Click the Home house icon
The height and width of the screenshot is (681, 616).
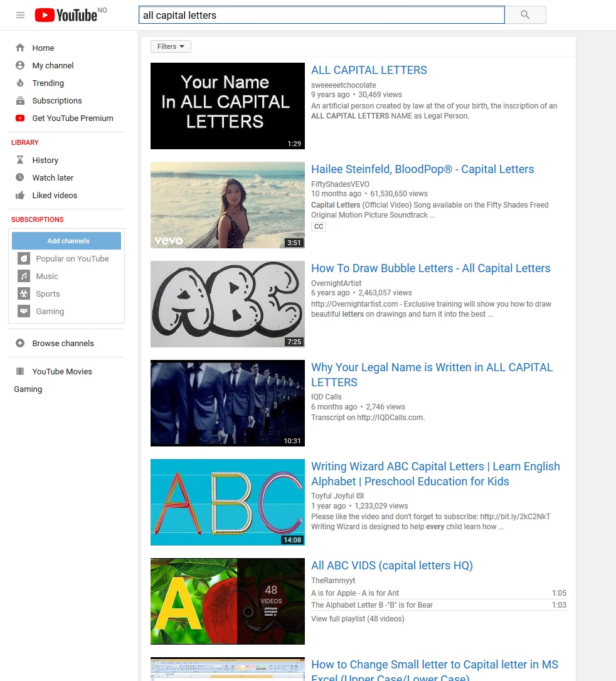click(20, 48)
